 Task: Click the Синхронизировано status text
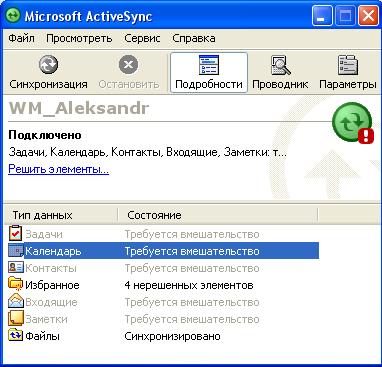pos(172,336)
